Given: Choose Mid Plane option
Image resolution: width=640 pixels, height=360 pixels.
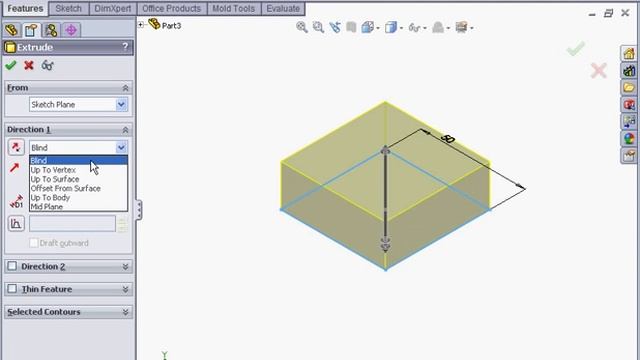Looking at the screenshot, I should tap(78, 207).
